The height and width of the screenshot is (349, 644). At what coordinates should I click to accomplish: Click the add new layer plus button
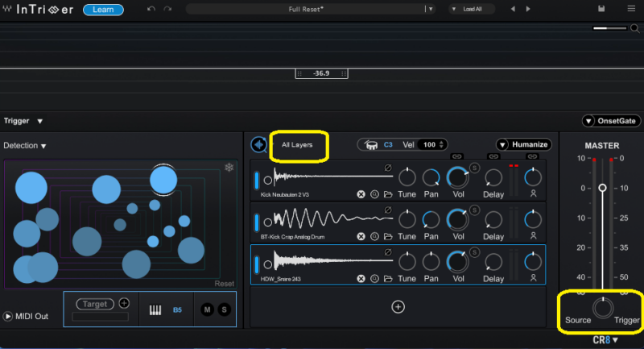click(398, 306)
